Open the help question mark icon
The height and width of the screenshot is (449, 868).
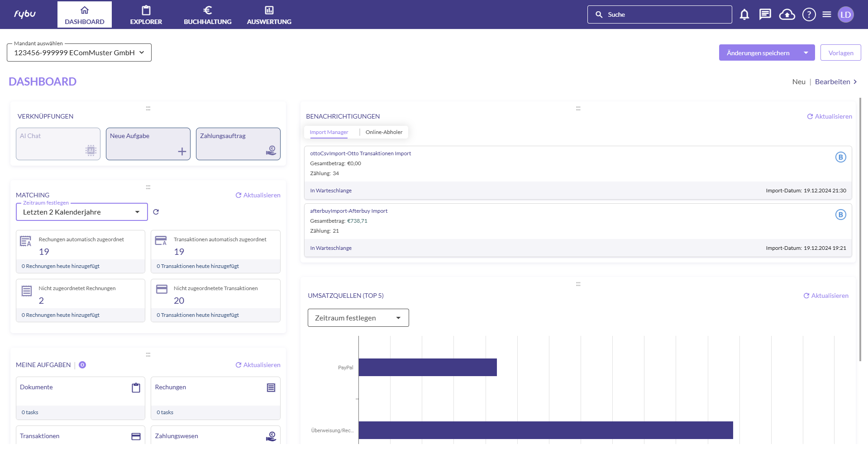[809, 14]
